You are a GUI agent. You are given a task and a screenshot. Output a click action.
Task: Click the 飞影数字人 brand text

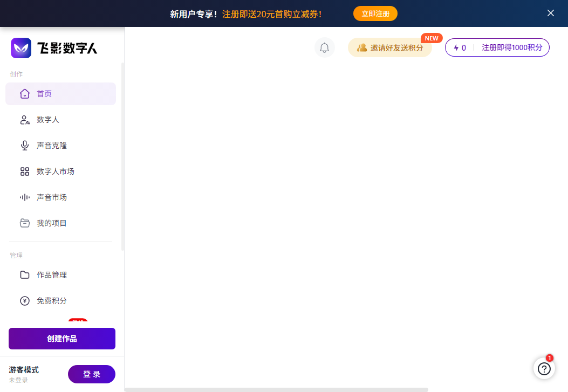coord(67,48)
